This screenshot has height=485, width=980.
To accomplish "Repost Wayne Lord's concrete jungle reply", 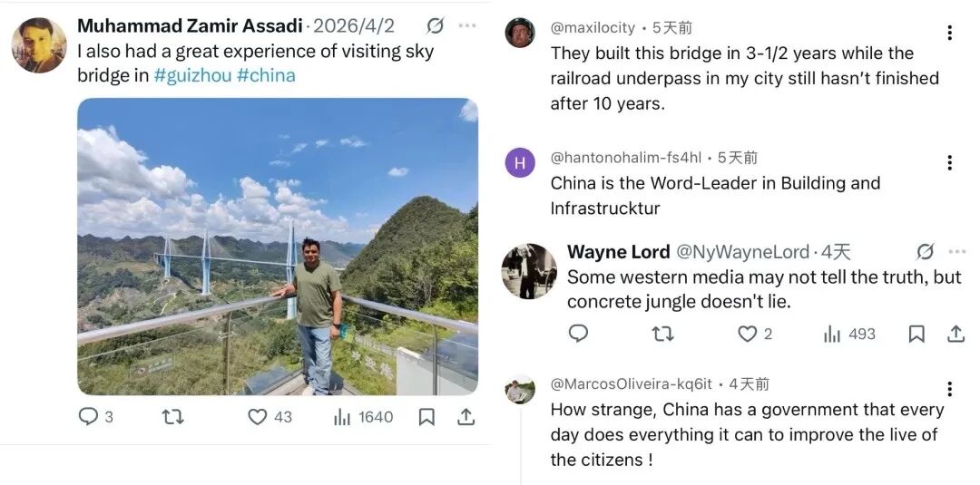I will click(x=662, y=334).
